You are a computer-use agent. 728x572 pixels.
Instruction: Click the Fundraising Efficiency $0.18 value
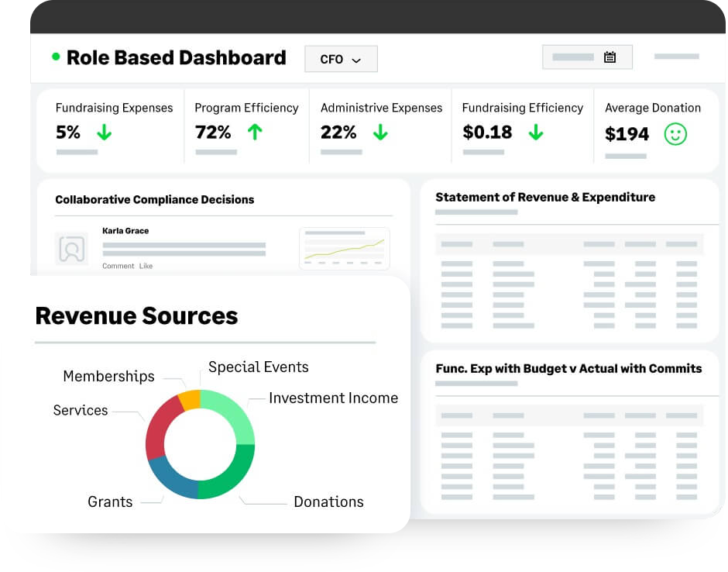[x=487, y=133]
